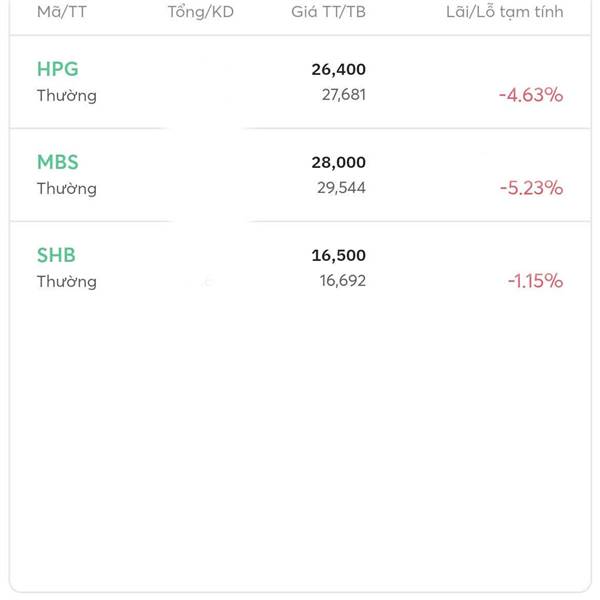Open the HPG stock symbol
This screenshot has width=600, height=600.
[x=57, y=69]
